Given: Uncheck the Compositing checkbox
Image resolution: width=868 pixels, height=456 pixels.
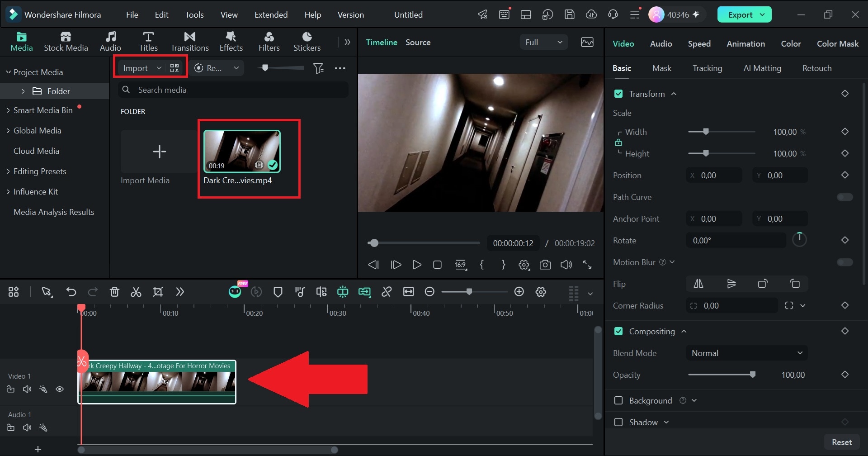Looking at the screenshot, I should [x=618, y=332].
